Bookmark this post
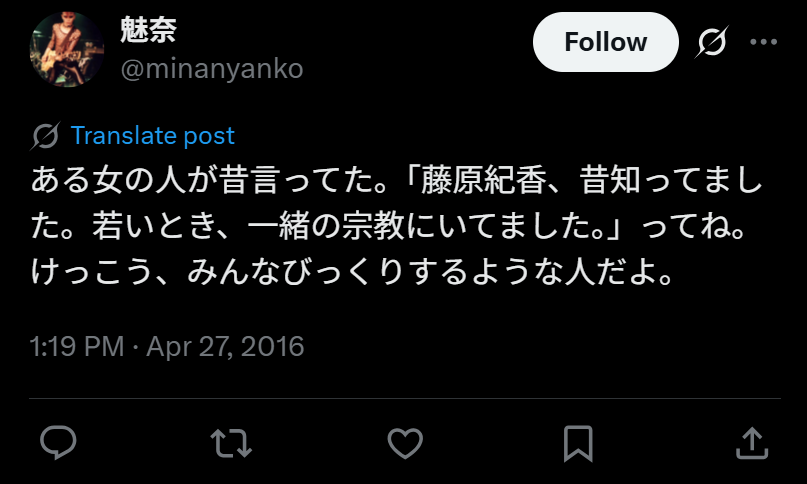Viewport: 807px width, 484px height. 578,443
